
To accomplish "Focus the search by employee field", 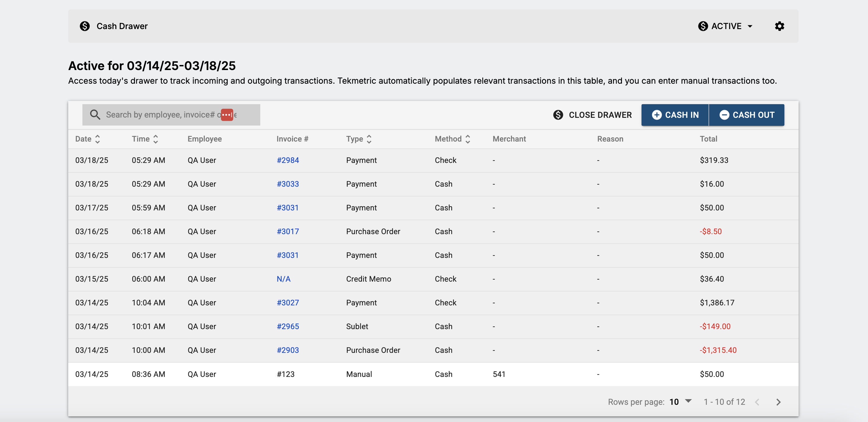I will point(171,115).
